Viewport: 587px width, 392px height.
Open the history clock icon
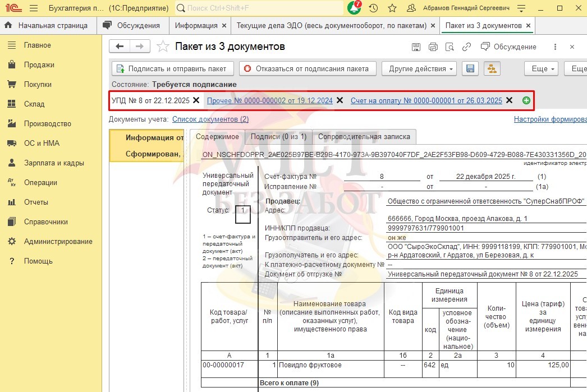pos(373,8)
